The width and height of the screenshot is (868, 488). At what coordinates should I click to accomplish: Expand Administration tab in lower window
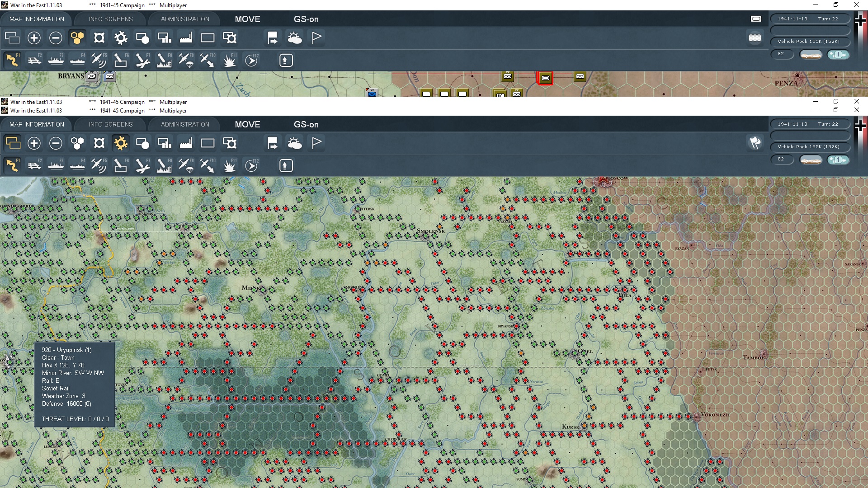[x=185, y=124]
